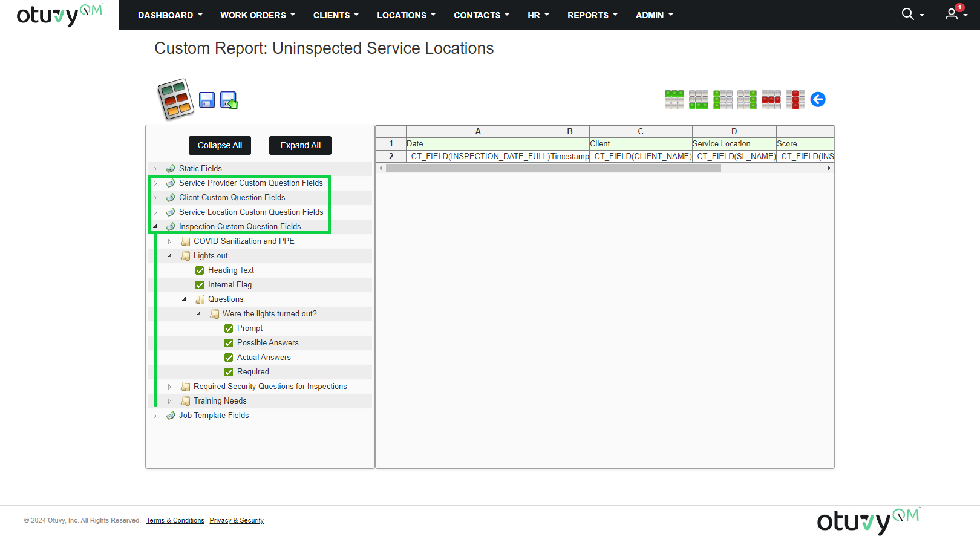Expand Service Location Custom Question Fields node
This screenshot has width=980, height=536.
pos(155,212)
